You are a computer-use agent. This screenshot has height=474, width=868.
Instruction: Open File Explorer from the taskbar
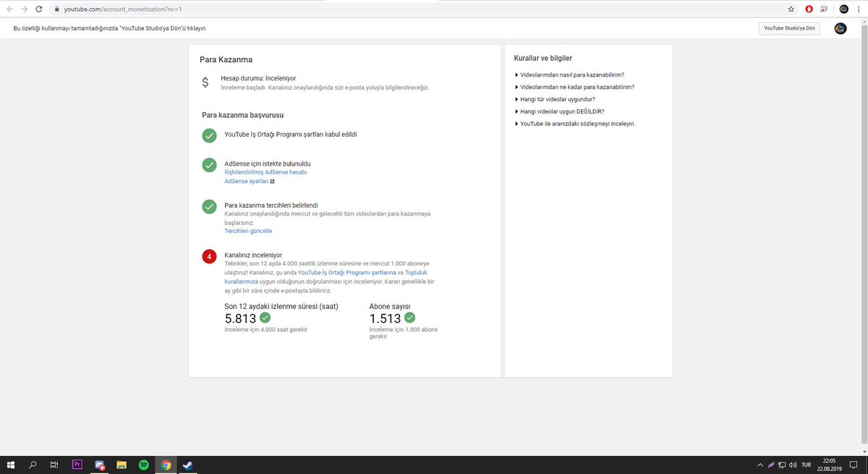point(122,465)
